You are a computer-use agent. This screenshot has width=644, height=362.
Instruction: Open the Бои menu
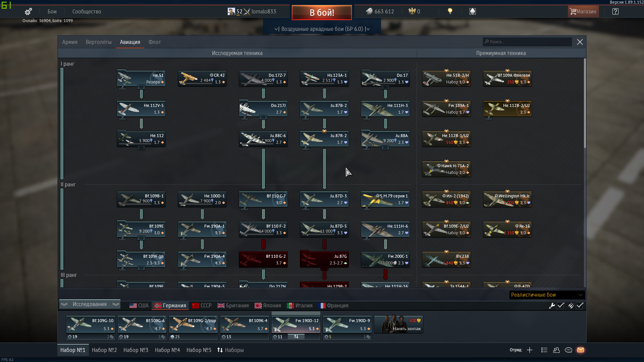click(52, 11)
